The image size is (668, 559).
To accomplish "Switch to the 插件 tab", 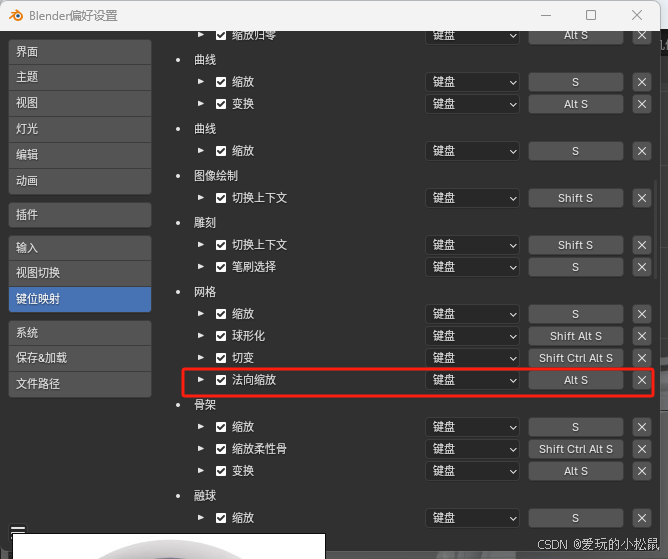I will click(80, 215).
